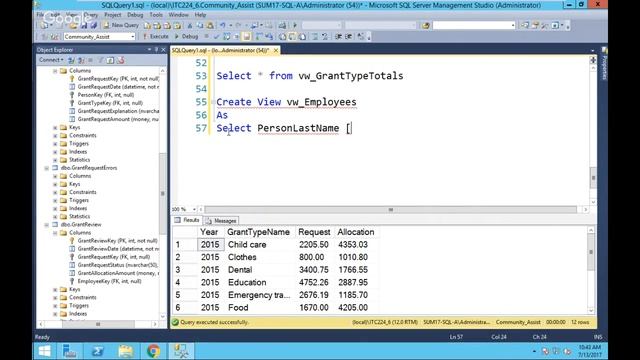Open the Query menu
The height and width of the screenshot is (360, 640).
[91, 15]
